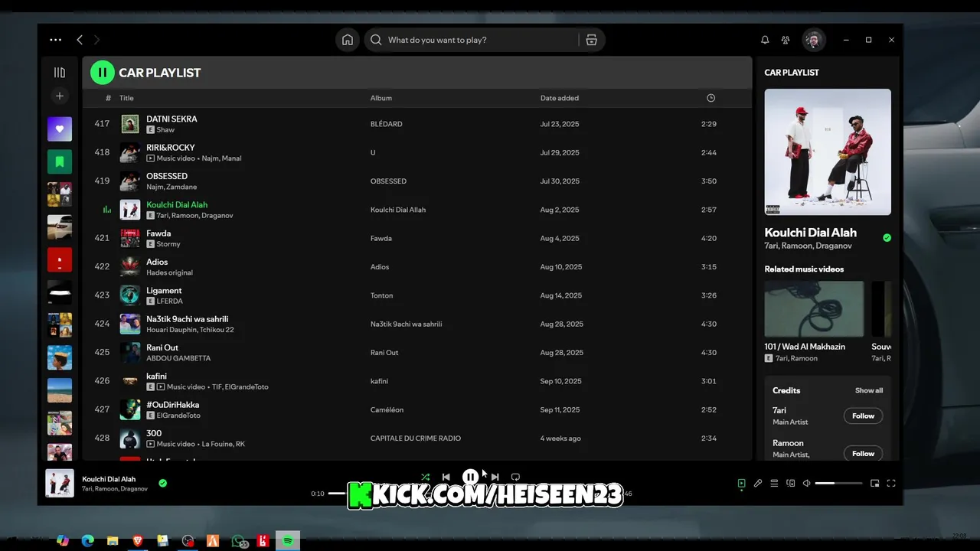Create a new playlist with plus button
Viewport: 980px width, 551px height.
coord(60,96)
